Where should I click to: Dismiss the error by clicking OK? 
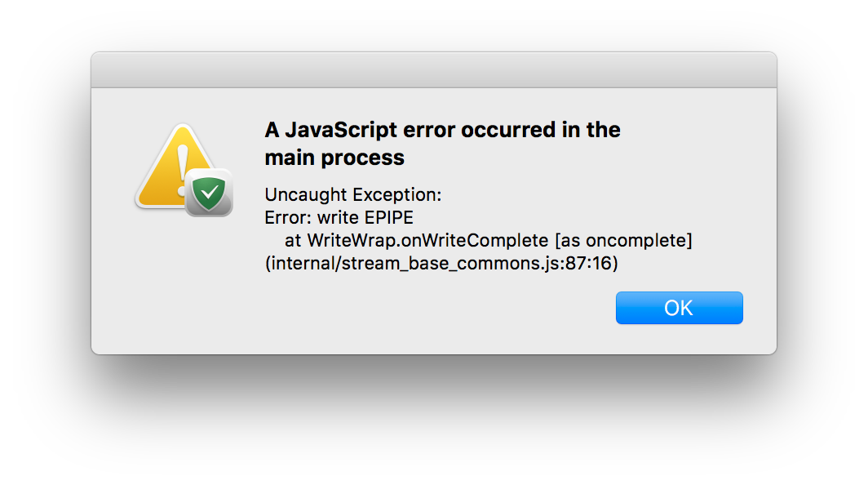click(679, 308)
